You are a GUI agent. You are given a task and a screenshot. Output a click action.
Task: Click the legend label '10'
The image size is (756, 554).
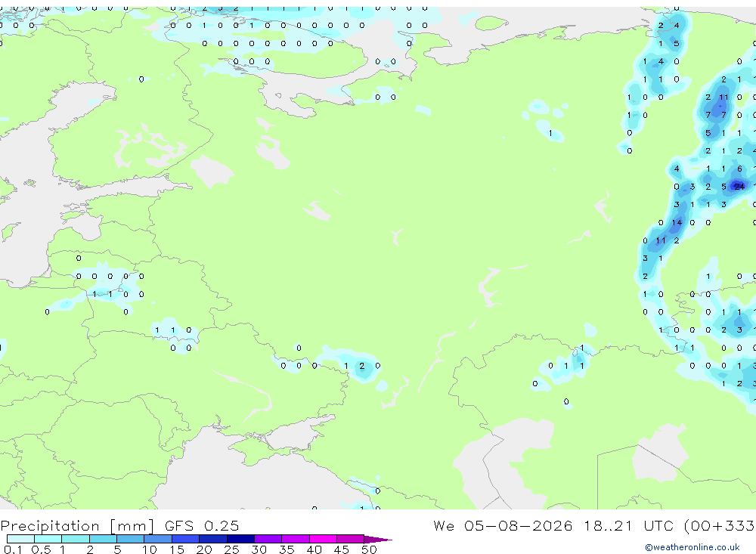coord(150,549)
